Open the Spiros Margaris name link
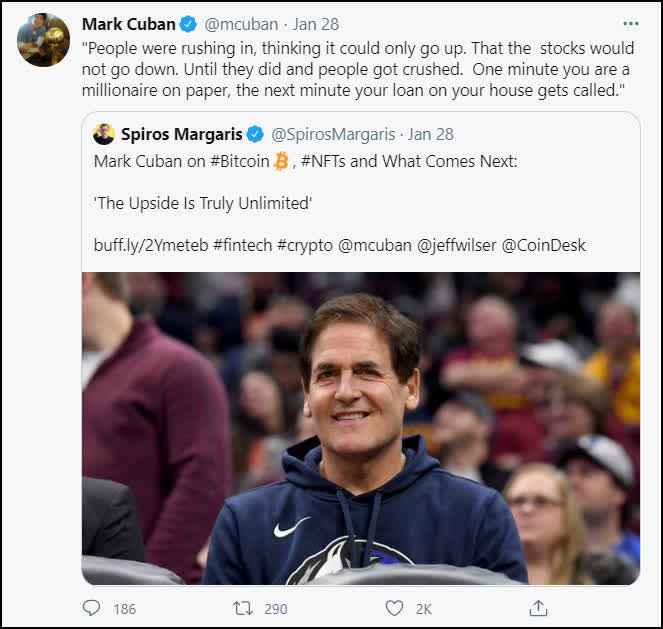 click(182, 134)
